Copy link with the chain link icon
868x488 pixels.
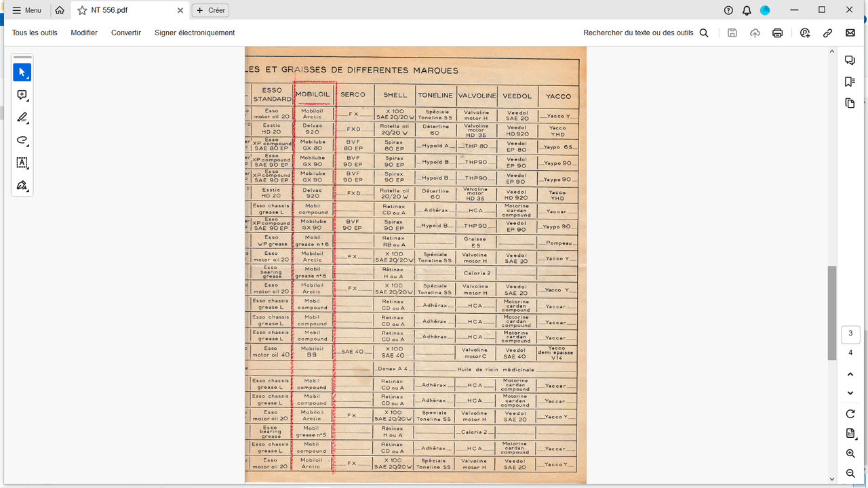(x=828, y=33)
